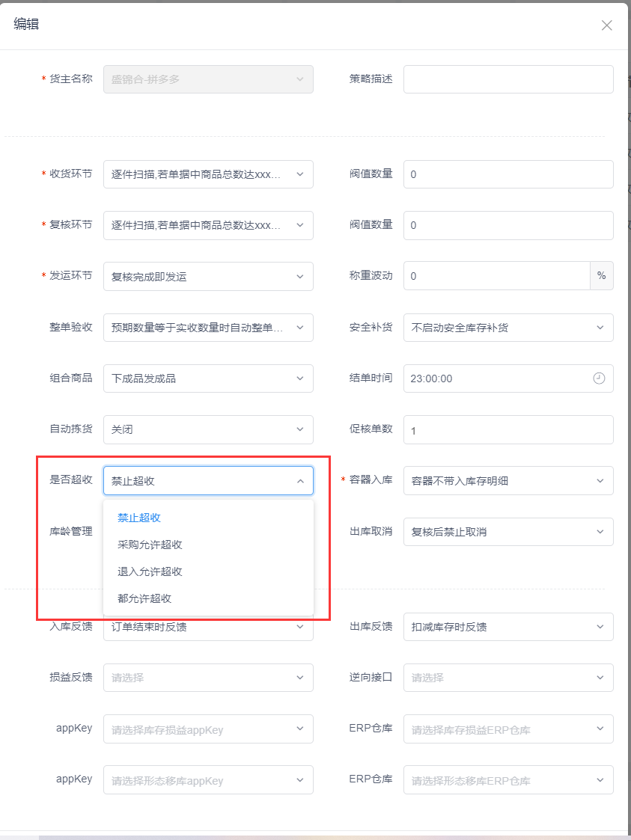Open the 安全补货 dropdown
Image resolution: width=631 pixels, height=840 pixels.
[x=508, y=328]
